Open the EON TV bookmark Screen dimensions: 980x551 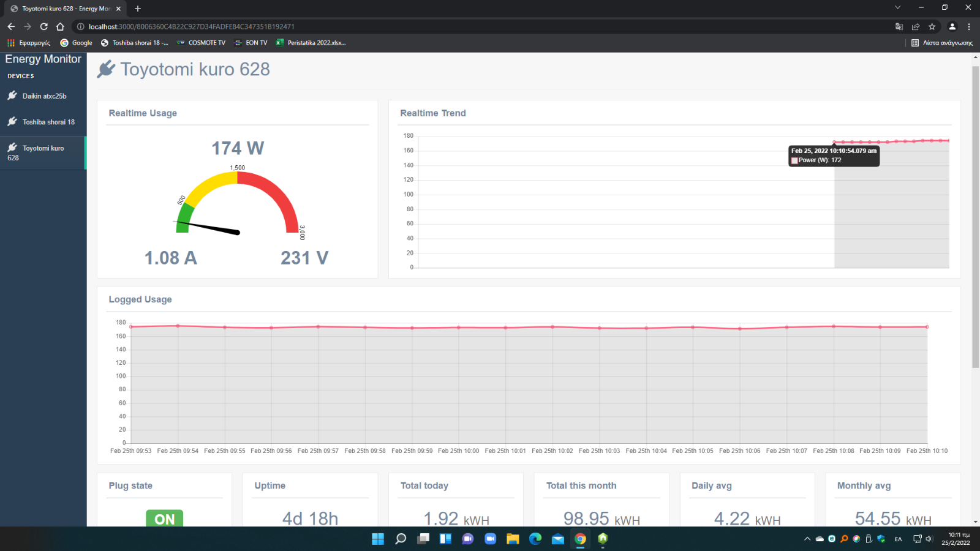pyautogui.click(x=251, y=43)
